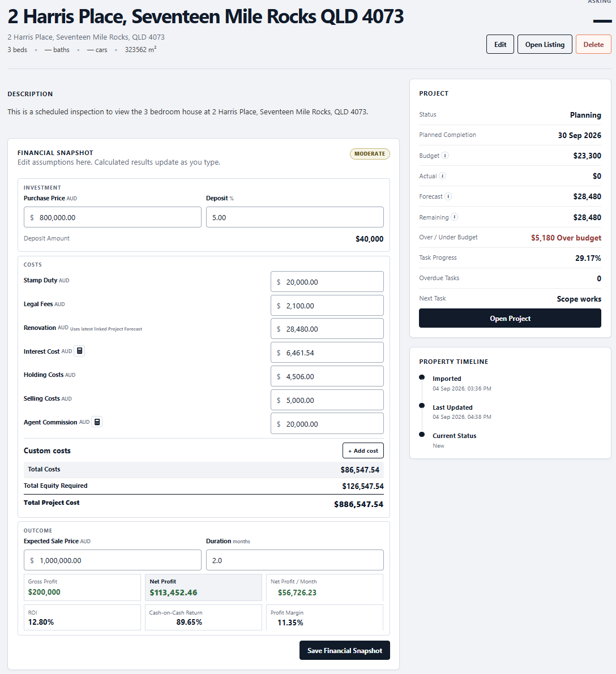Screen dimensions: 616x674
Task: Edit the Selling Costs field
Action: 327,400
